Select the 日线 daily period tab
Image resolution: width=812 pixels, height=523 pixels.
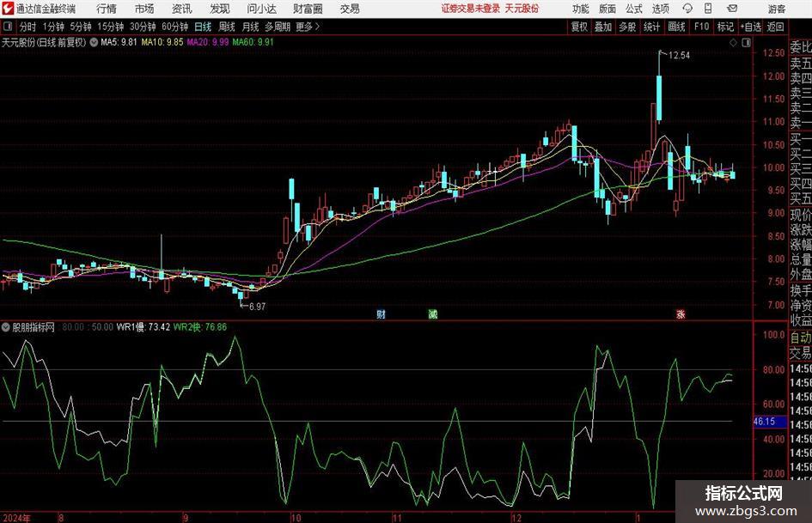tap(203, 27)
